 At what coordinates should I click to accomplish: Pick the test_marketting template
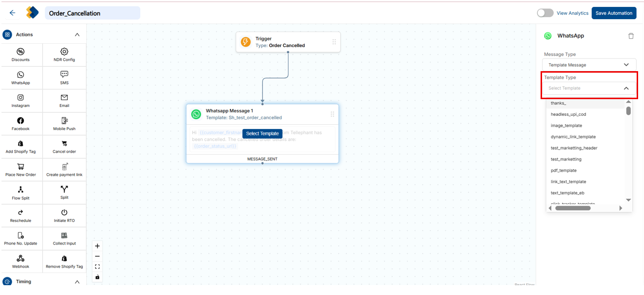(586, 160)
